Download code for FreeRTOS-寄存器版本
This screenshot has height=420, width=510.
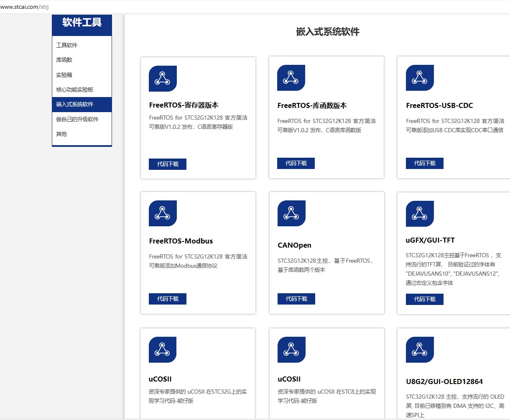pos(168,164)
